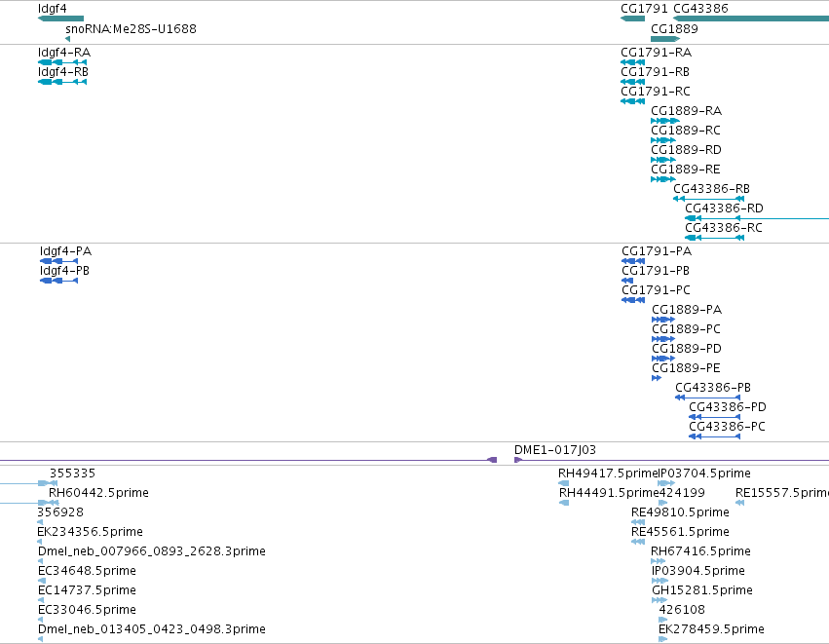Viewport: 829px width, 644px height.
Task: Open EST EC14737.5prime
Action: [x=88, y=590]
